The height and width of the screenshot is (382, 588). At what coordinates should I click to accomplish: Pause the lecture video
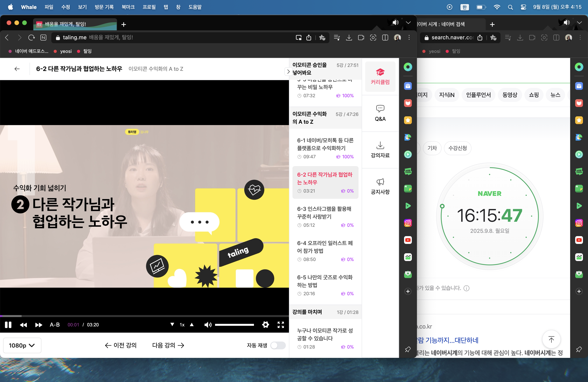(8, 325)
